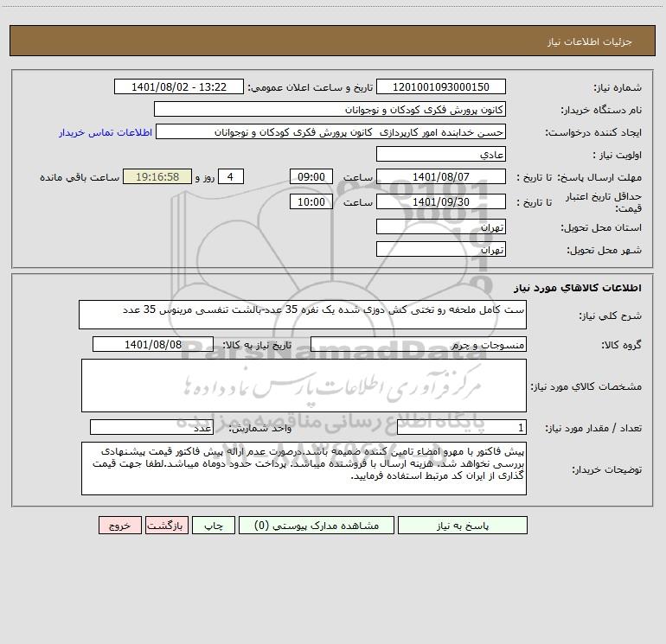Click the تعداد / مقدار مورد نیاز label

pyautogui.click(x=593, y=429)
